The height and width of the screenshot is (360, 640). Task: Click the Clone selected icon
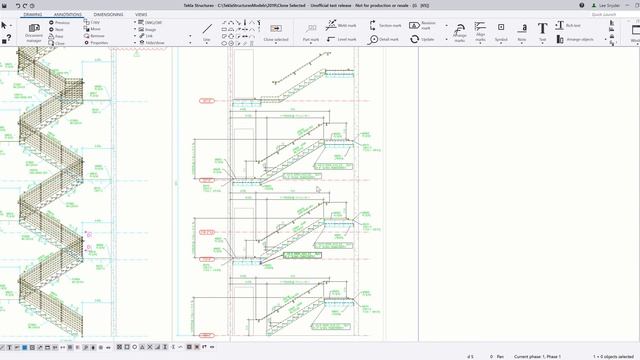point(276,28)
